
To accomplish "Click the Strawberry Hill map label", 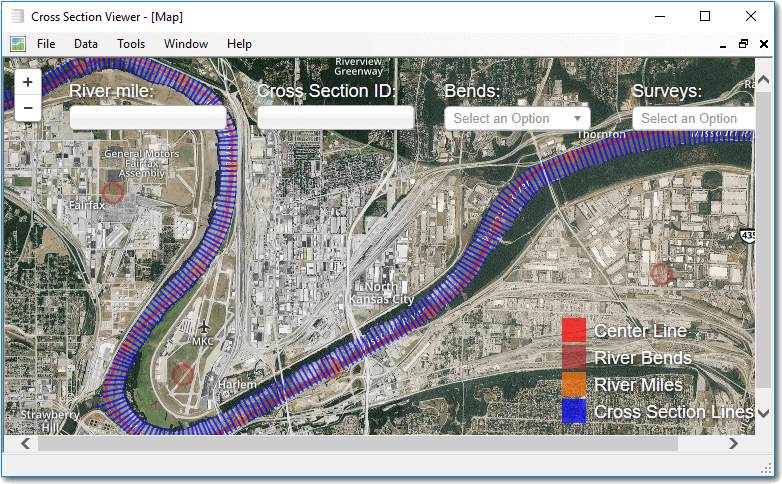I will click(x=50, y=421).
